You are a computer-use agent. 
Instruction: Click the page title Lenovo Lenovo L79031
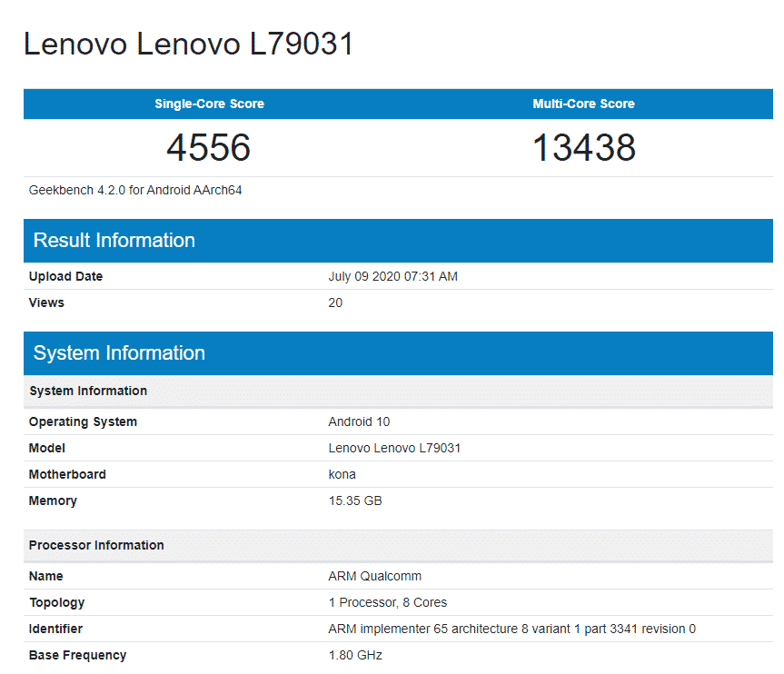188,44
